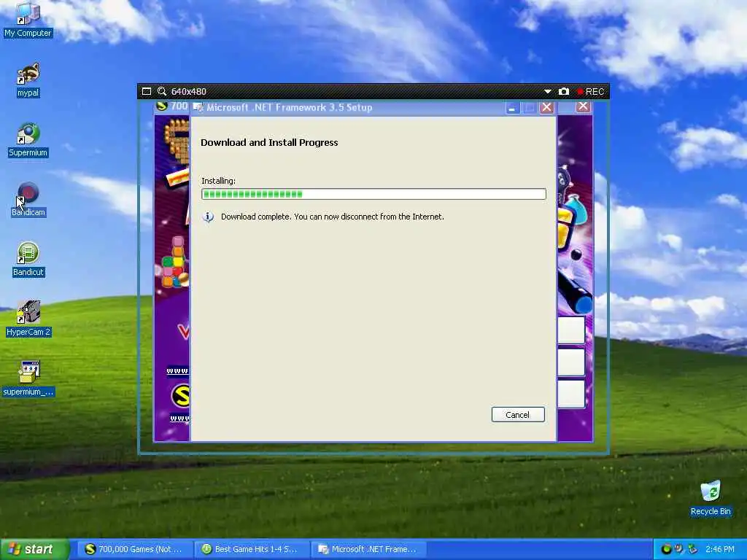Close the .NET Framework 3.5 Setup window
This screenshot has height=560, width=747.
tap(546, 108)
